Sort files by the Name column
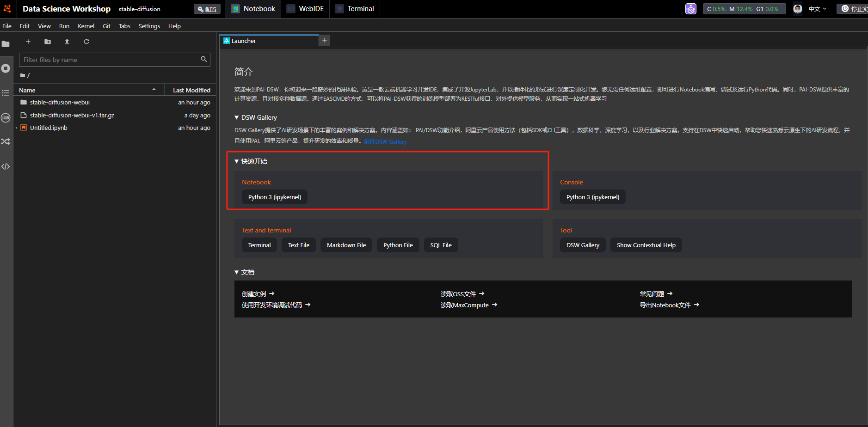The width and height of the screenshot is (868, 427). tap(89, 90)
